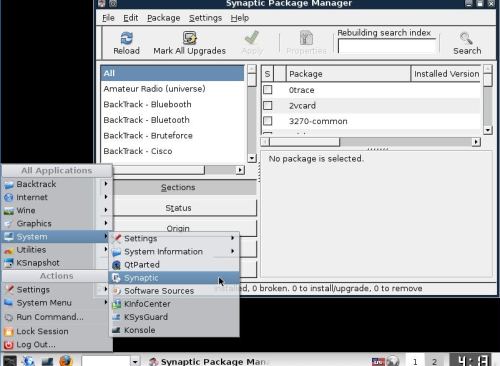Select BackTrack - Bluebooth category
This screenshot has height=366, width=500.
[x=172, y=104]
